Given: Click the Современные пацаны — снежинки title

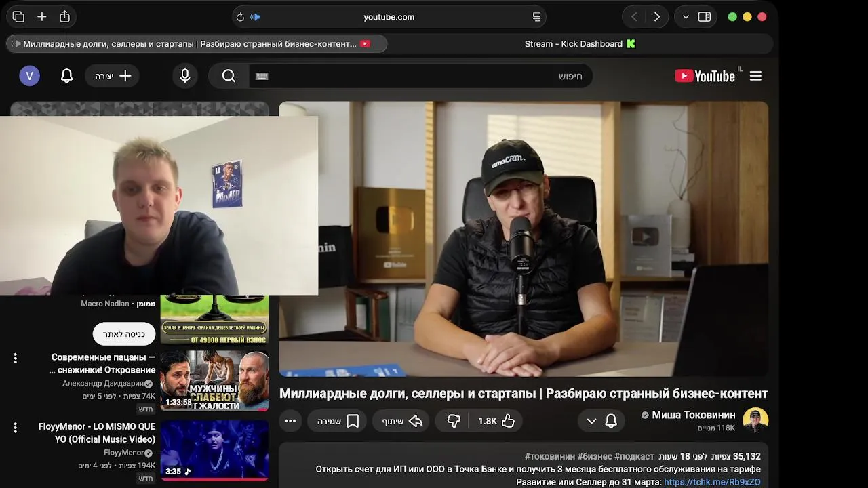Looking at the screenshot, I should point(102,363).
